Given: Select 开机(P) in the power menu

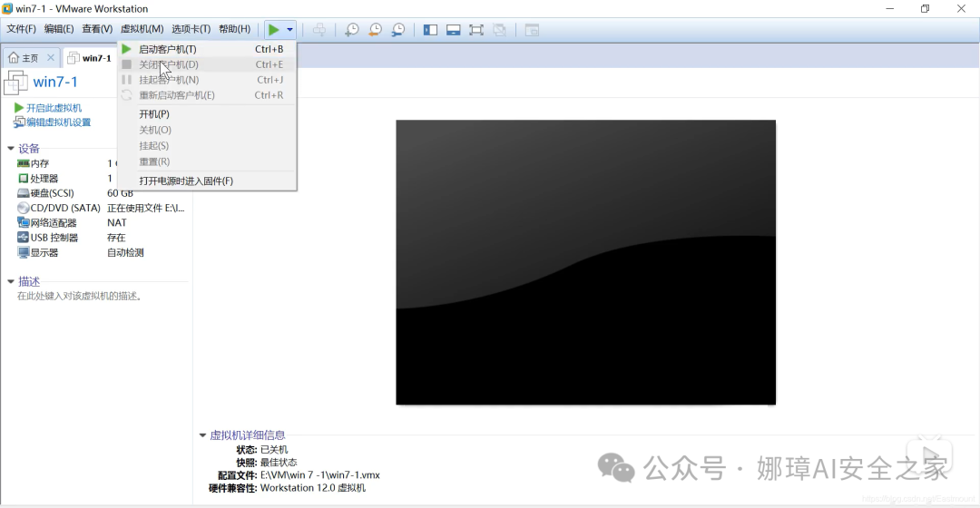Looking at the screenshot, I should (x=207, y=113).
